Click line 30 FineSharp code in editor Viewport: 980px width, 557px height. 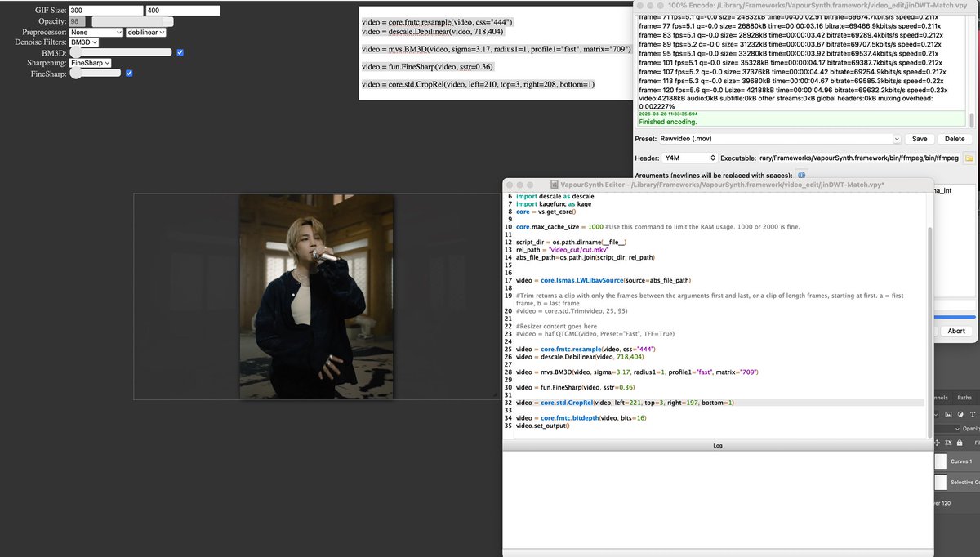pyautogui.click(x=575, y=387)
